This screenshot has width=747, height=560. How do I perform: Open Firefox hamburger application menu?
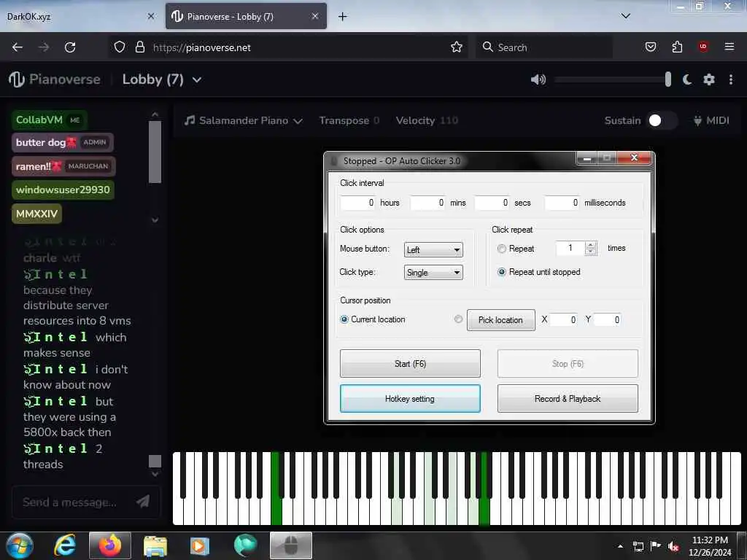tap(729, 47)
